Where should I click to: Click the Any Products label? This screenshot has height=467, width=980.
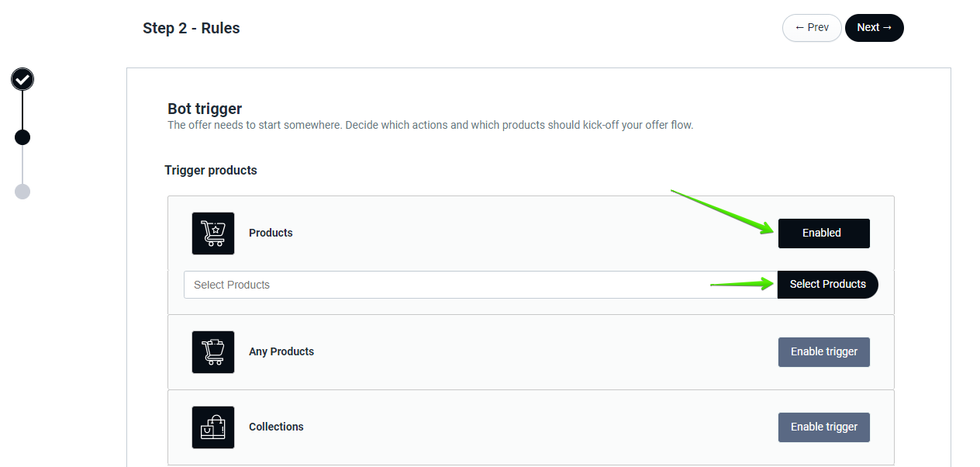click(281, 352)
